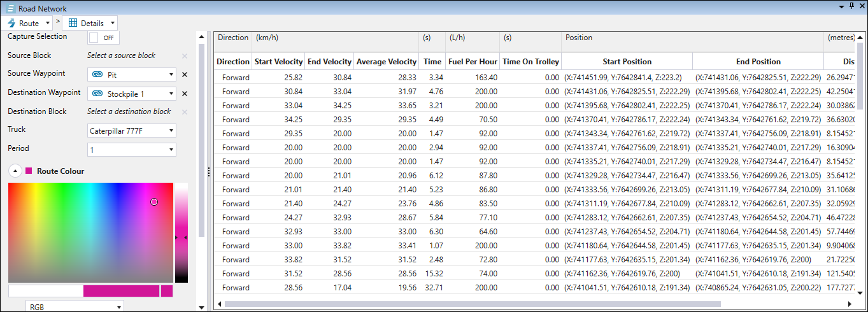The width and height of the screenshot is (868, 312).
Task: Click the Route lightning icon in breadcrumb
Action: 11,23
